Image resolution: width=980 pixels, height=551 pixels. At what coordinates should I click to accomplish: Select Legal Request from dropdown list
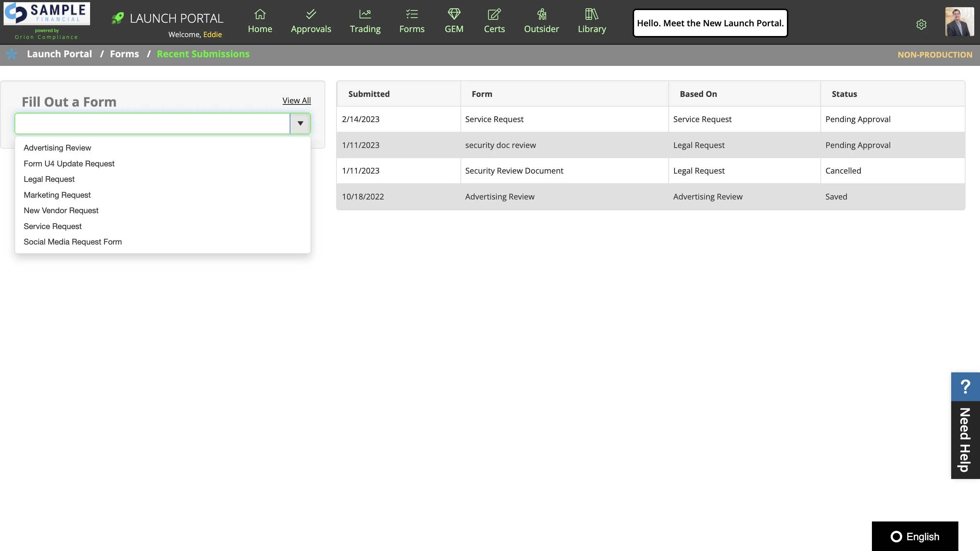[x=49, y=179]
